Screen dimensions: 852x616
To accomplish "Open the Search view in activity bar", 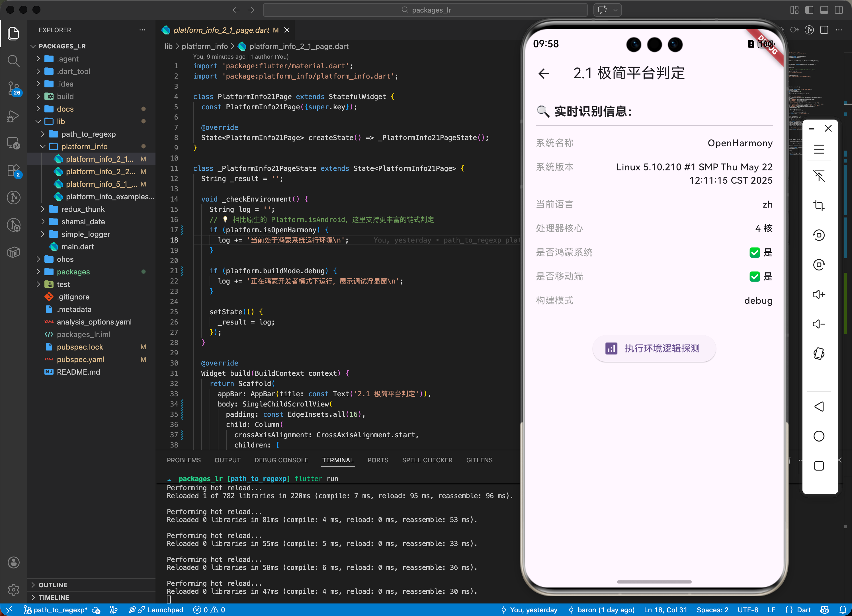I will 13,60.
